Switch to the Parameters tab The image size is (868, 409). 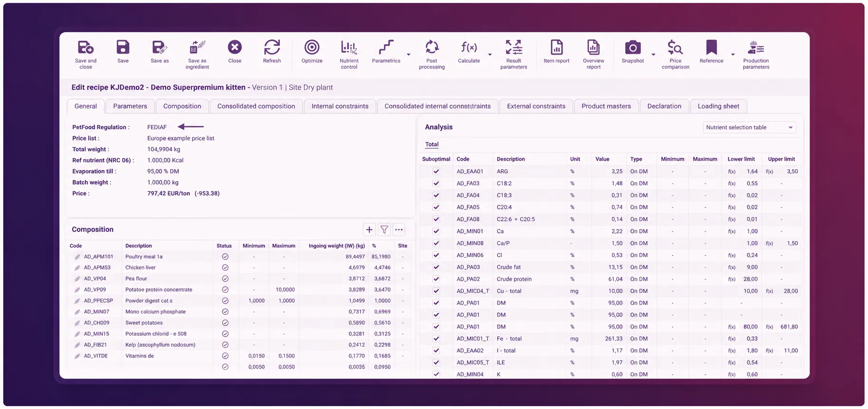coord(130,106)
